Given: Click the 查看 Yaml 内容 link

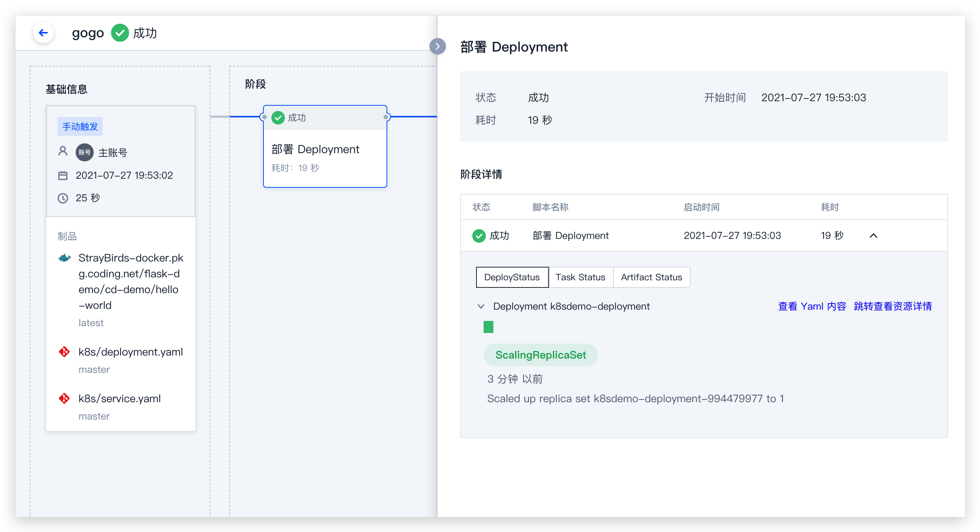Looking at the screenshot, I should pos(812,306).
